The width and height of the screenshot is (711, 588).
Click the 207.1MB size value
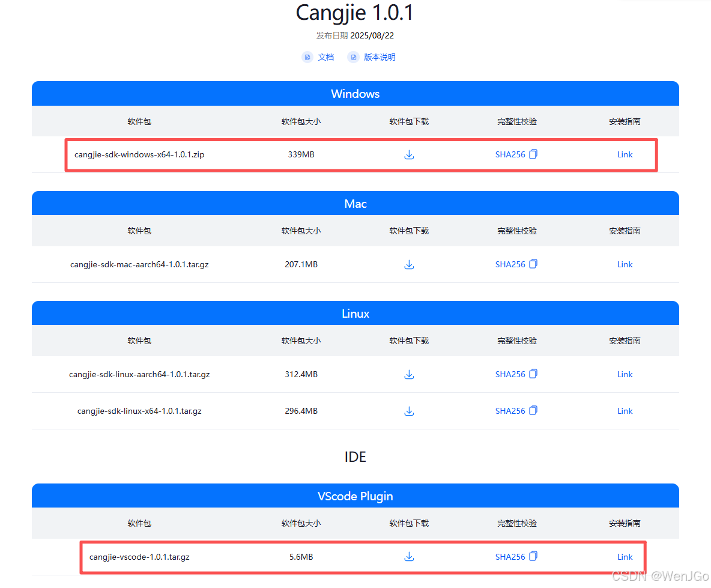click(301, 264)
